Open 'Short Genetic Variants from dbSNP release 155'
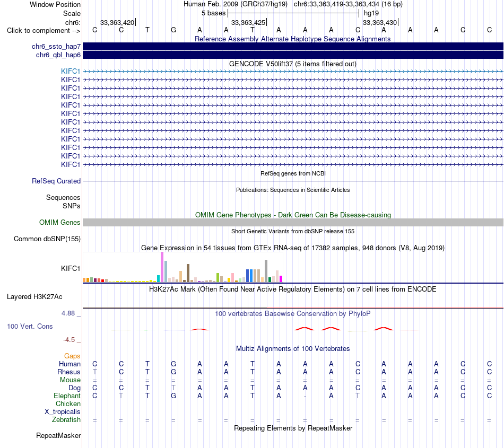Image resolution: width=504 pixels, height=448 pixels. (293, 231)
